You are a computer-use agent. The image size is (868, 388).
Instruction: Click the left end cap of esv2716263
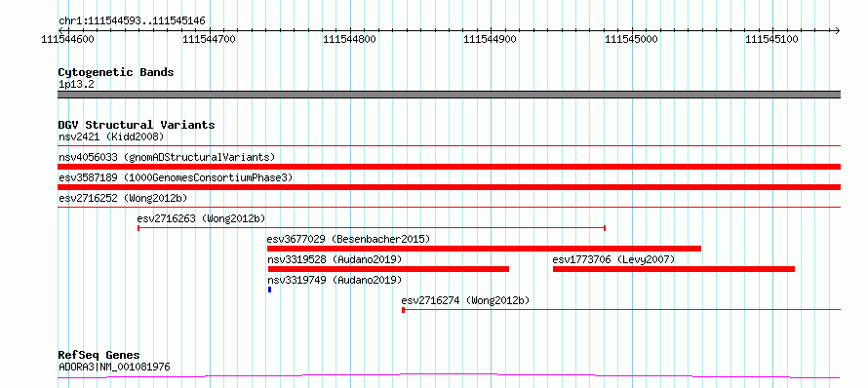coord(138,227)
